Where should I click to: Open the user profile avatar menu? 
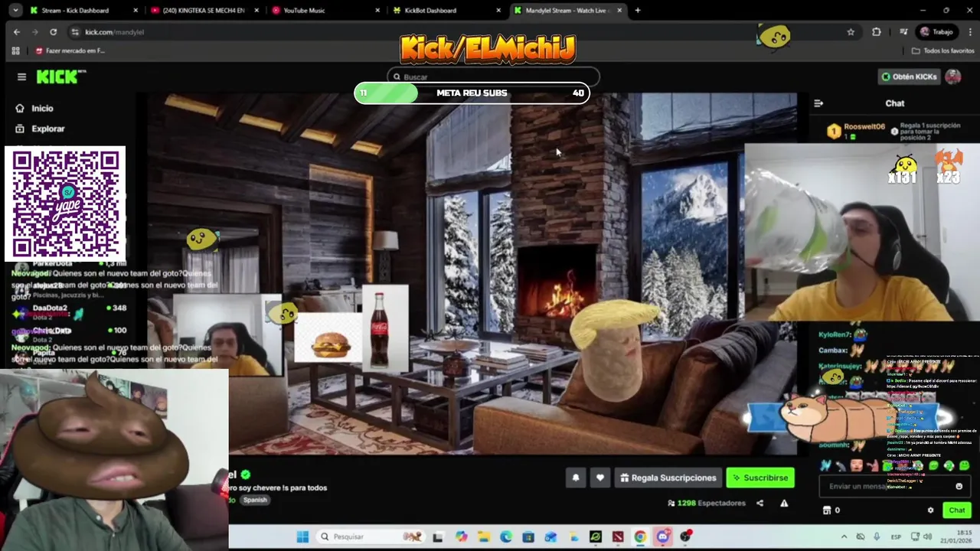[953, 77]
